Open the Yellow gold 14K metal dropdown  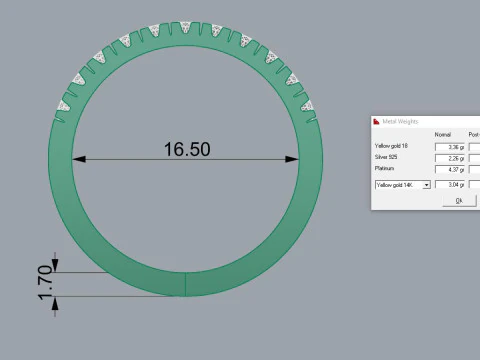coord(403,185)
